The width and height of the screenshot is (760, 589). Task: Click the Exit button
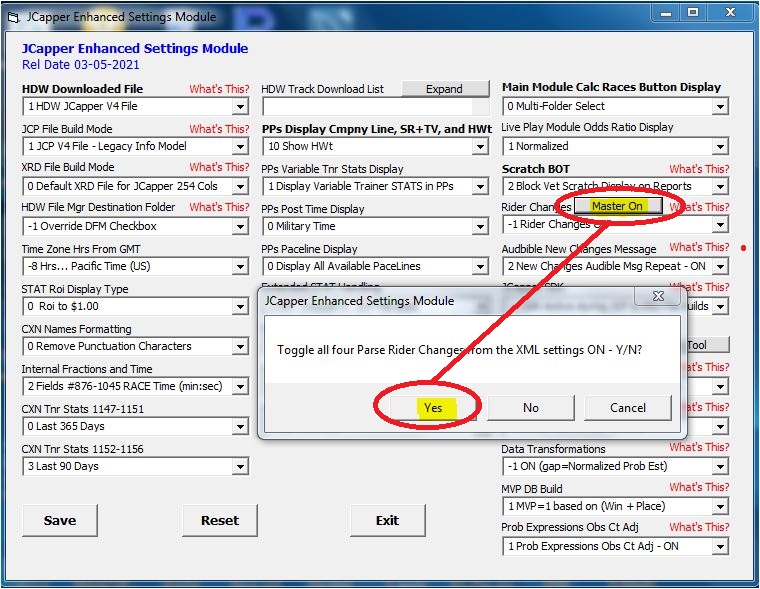[387, 520]
